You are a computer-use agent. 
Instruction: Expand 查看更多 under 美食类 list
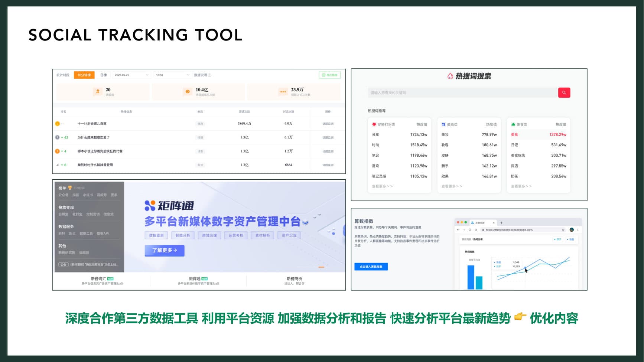(521, 186)
